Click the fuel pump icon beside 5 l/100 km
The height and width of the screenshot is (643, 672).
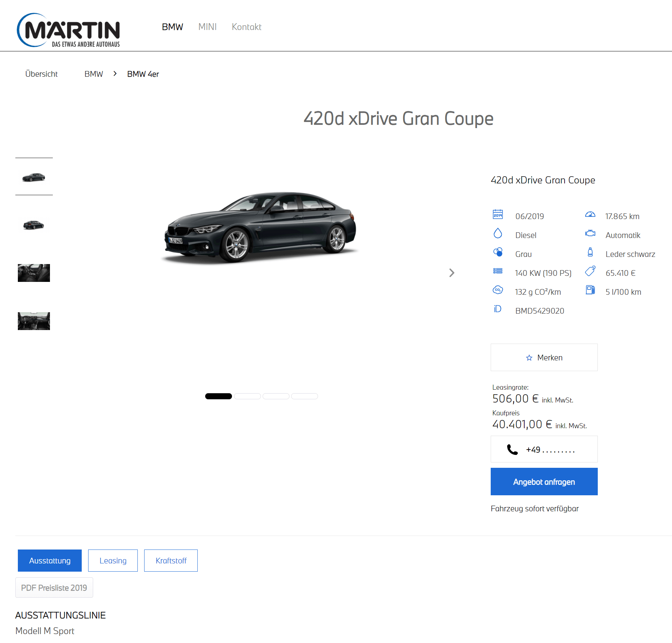tap(590, 290)
